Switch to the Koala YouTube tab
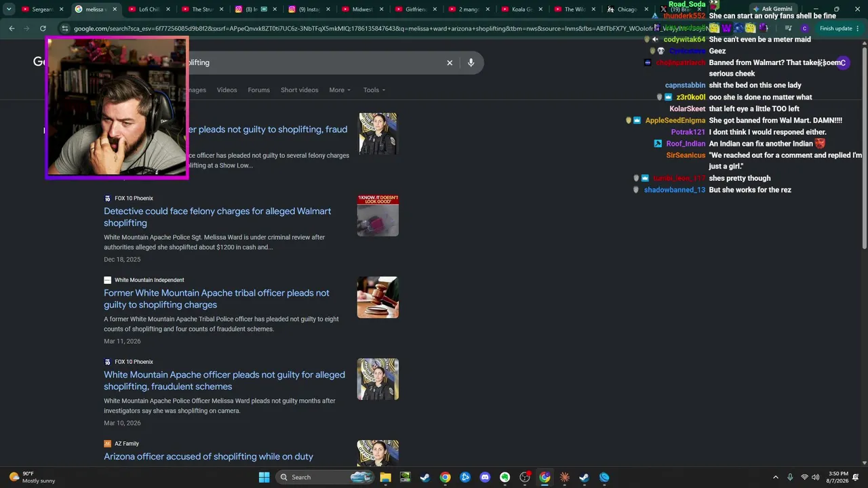868x488 pixels. (x=522, y=9)
